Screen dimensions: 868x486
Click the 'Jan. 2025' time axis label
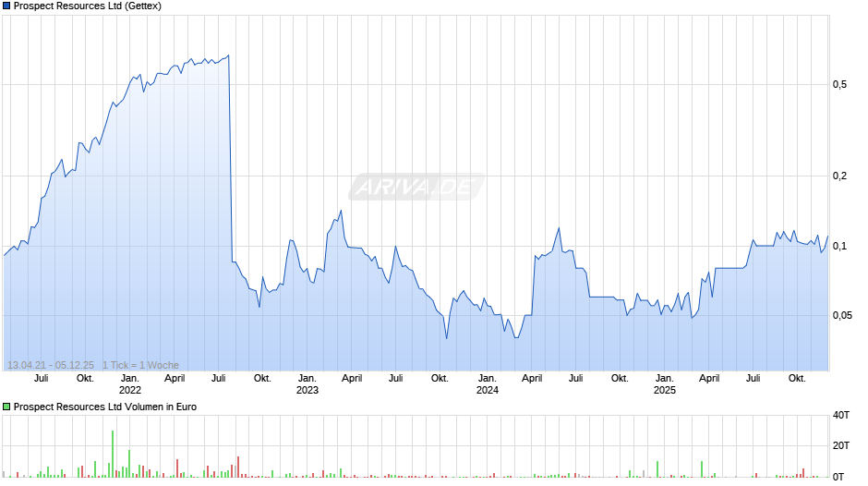[x=664, y=384]
